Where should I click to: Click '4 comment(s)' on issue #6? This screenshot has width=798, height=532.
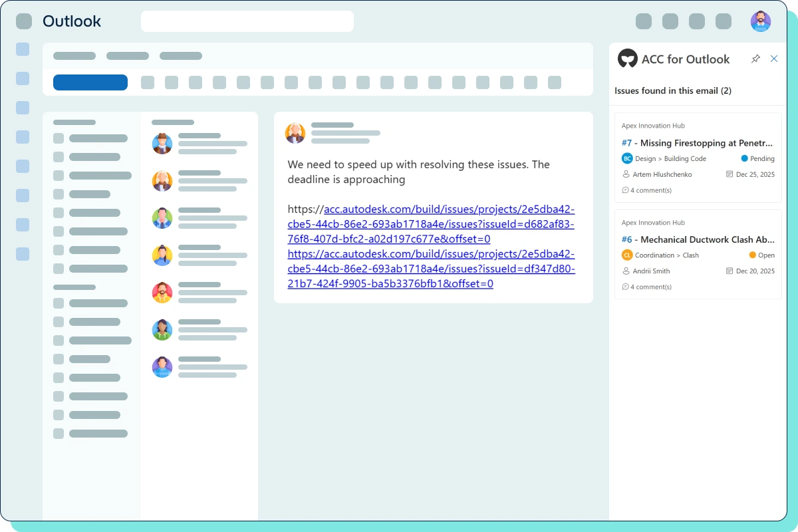click(x=651, y=287)
